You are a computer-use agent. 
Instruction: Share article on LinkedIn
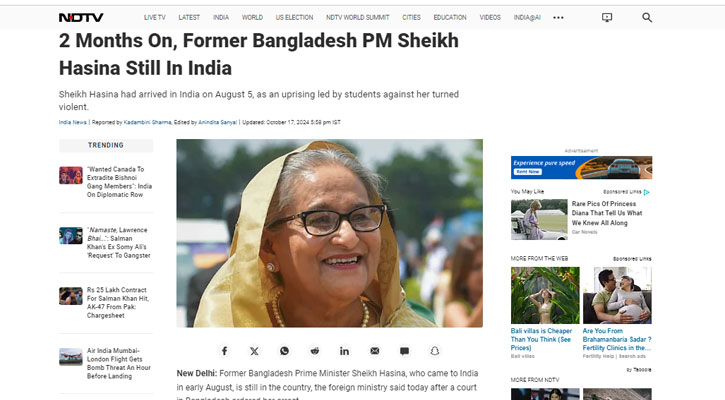344,351
